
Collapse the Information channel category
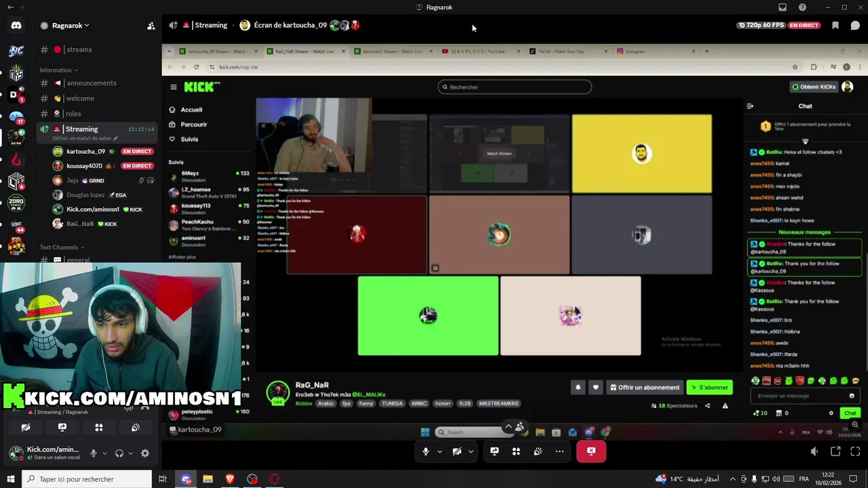click(x=58, y=70)
